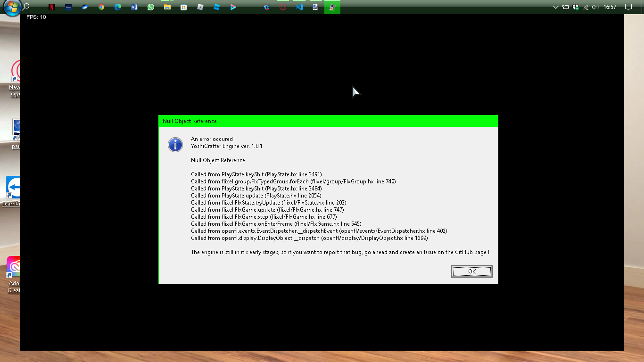Open the Opera browser taskbar icon
Screen dimensions: 644x362
283,7
